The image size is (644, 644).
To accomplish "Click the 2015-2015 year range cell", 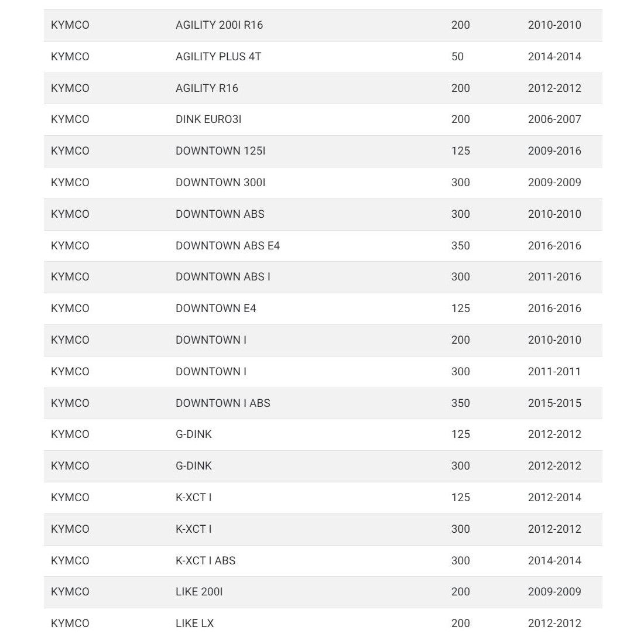I will click(554, 403).
